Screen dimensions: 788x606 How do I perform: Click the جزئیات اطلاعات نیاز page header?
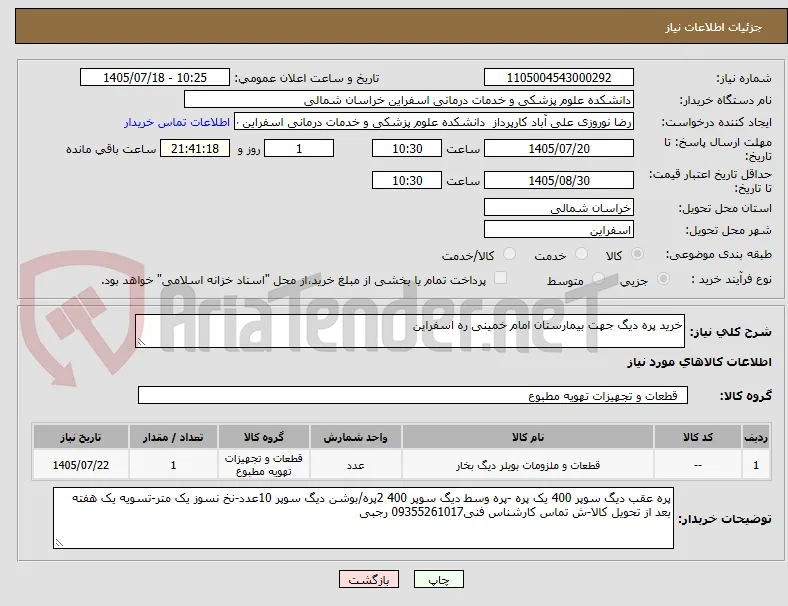pos(714,27)
